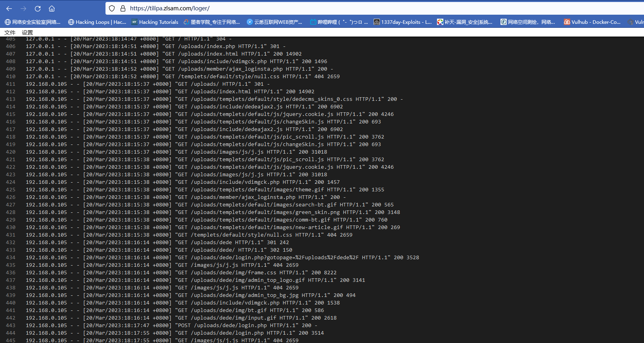
Task: Open the 云悉互联网WEB资产 bookmark
Action: pos(274,22)
